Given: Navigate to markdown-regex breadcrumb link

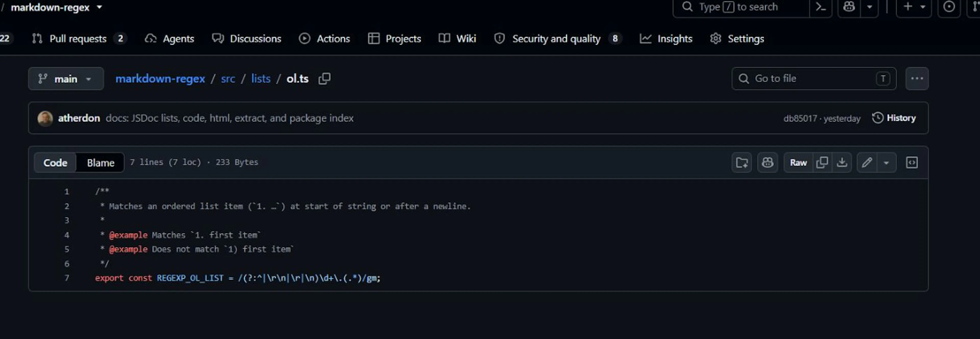Looking at the screenshot, I should point(160,79).
